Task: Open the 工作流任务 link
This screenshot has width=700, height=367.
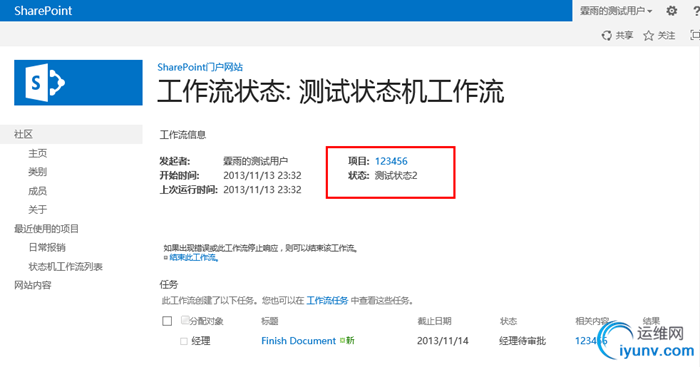Action: pyautogui.click(x=327, y=300)
